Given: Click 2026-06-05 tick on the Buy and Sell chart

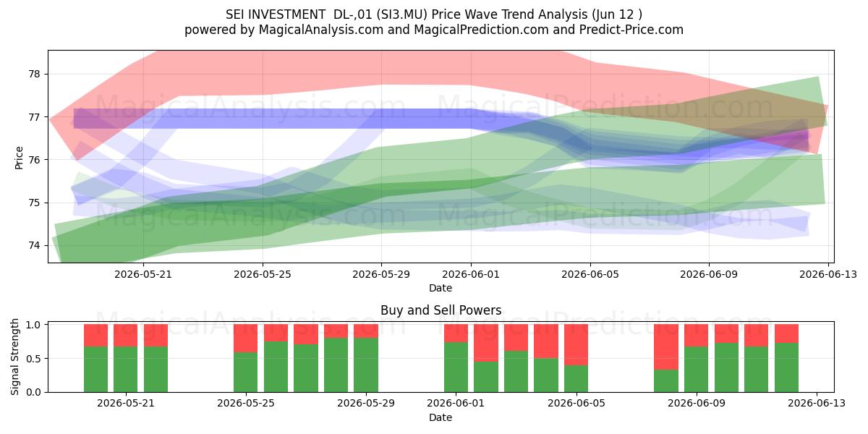Looking at the screenshot, I should point(576,404).
